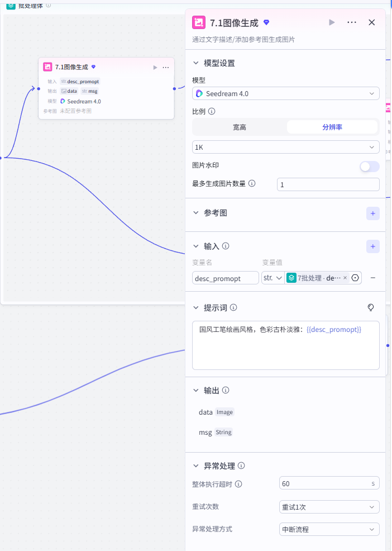Show info icon beside 提示词
Screen dimensions: 392x551
pos(233,307)
